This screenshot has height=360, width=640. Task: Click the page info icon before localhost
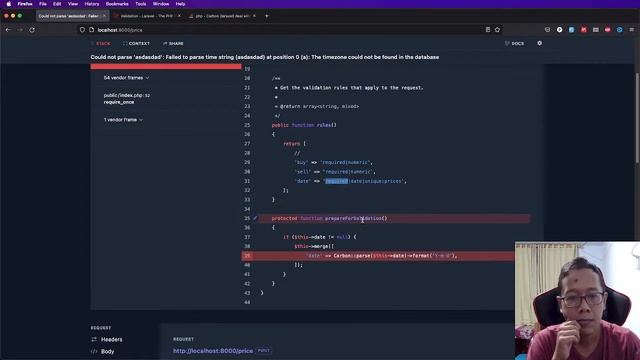point(91,30)
